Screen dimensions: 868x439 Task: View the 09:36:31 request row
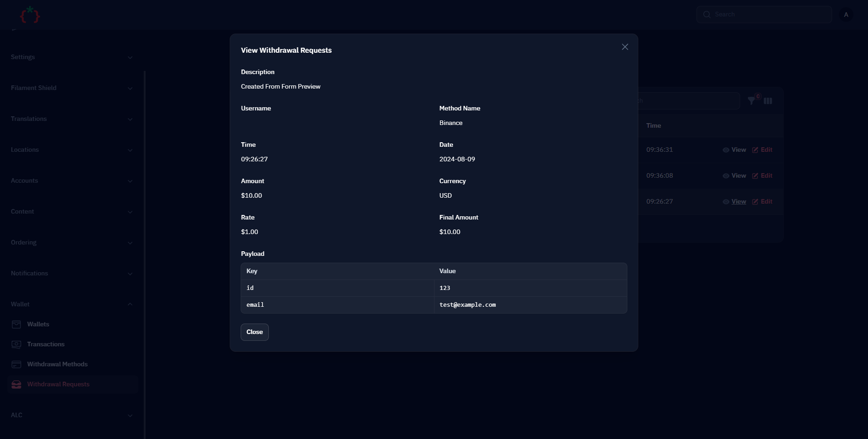coord(734,150)
